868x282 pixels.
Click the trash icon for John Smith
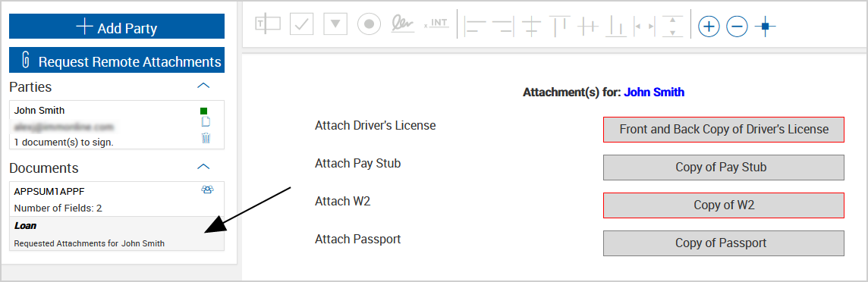pos(206,138)
